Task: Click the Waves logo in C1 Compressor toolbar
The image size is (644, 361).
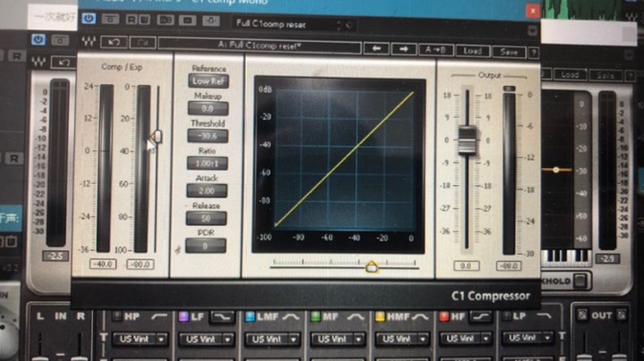Action: pos(89,41)
